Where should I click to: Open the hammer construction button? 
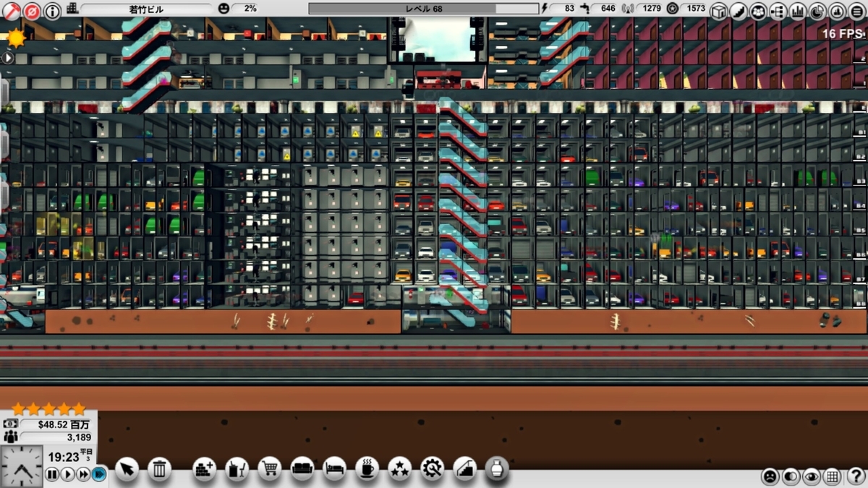(11, 11)
